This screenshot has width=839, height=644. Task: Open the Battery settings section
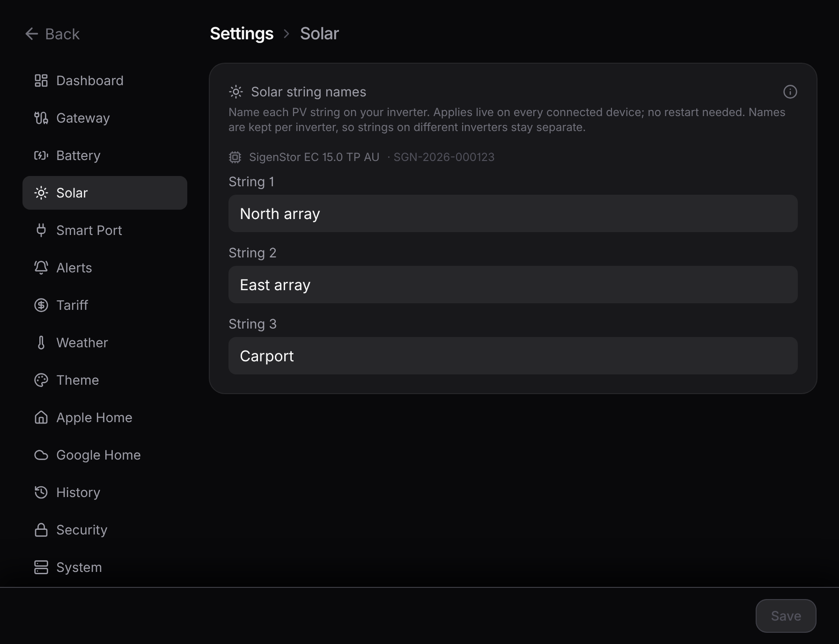(105, 155)
